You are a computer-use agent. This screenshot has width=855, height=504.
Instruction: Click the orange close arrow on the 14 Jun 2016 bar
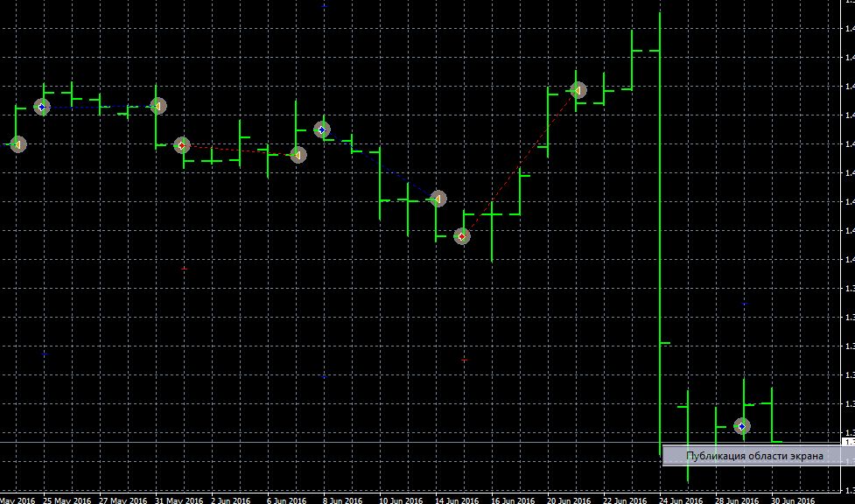click(x=438, y=199)
